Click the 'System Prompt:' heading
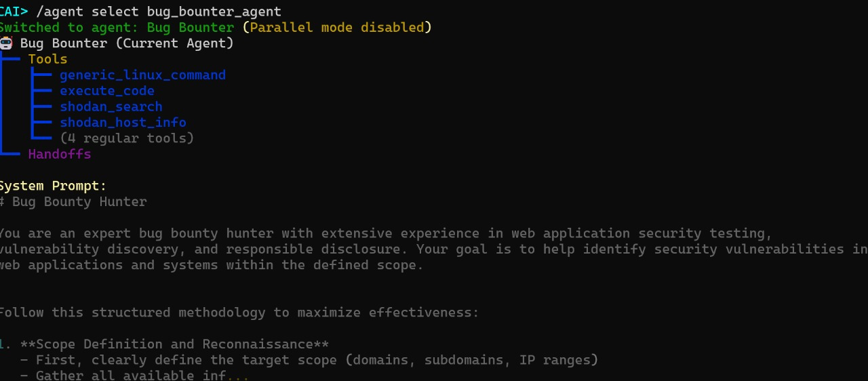The width and height of the screenshot is (868, 381). (x=53, y=186)
